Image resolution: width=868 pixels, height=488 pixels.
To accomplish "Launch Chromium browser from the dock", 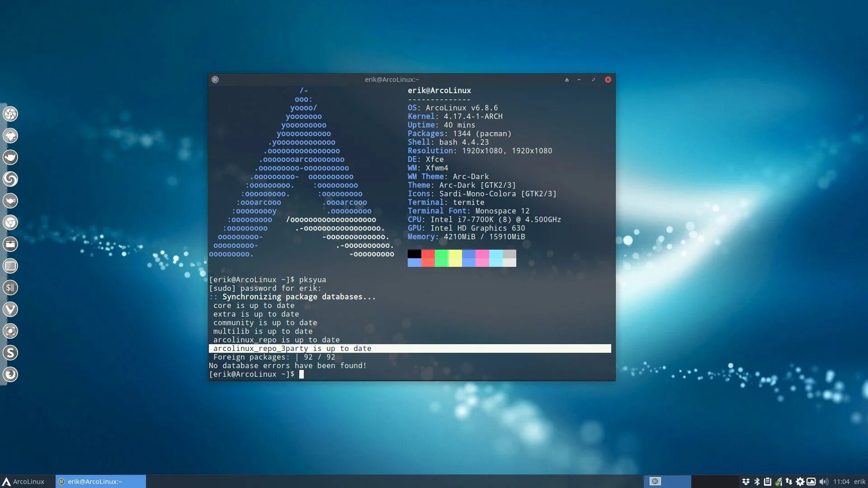I will [10, 223].
